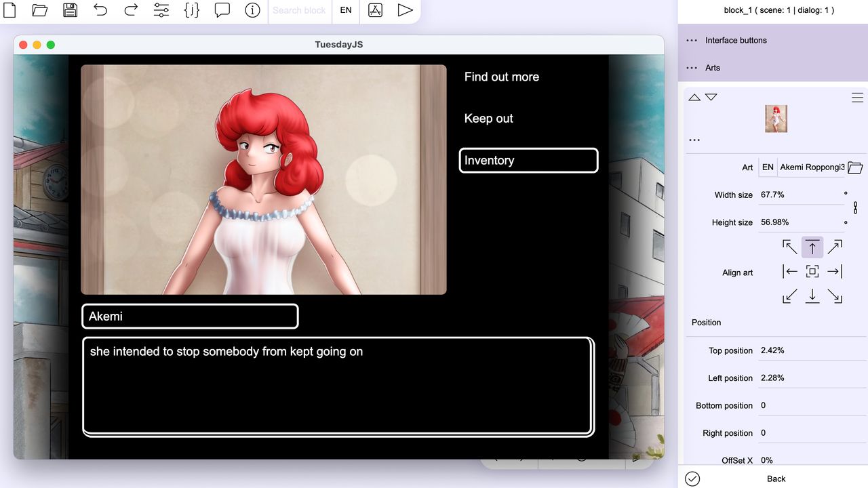Align art to bottom-right corner

pos(835,296)
